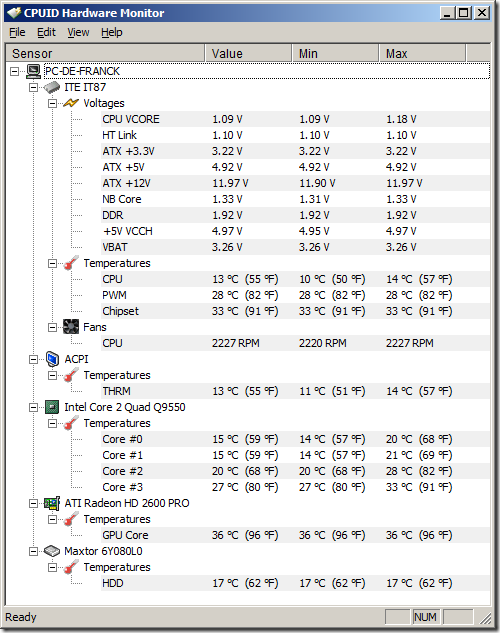The image size is (500, 633).
Task: Select the HT Link row
Action: tap(295, 135)
